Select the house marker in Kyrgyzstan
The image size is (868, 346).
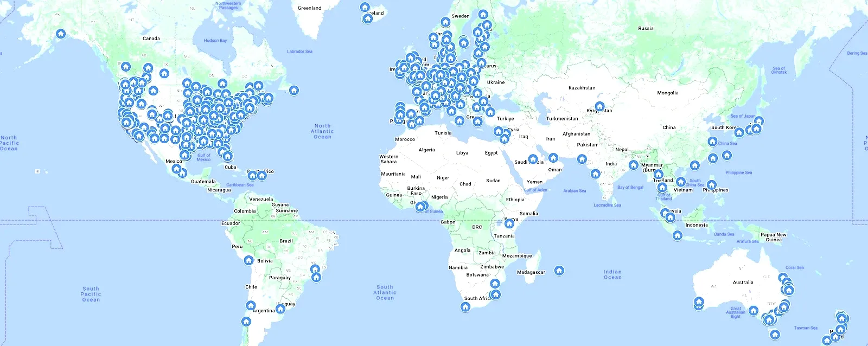[599, 106]
